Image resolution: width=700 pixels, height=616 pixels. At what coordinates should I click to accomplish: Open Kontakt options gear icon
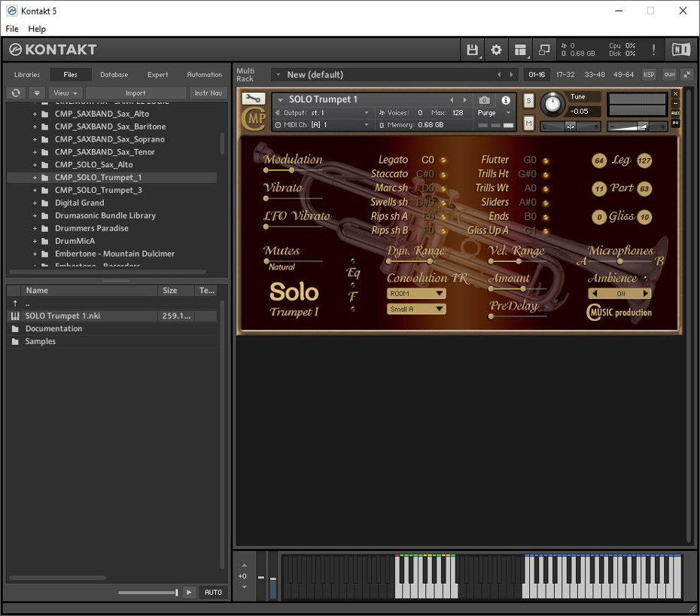[x=496, y=50]
